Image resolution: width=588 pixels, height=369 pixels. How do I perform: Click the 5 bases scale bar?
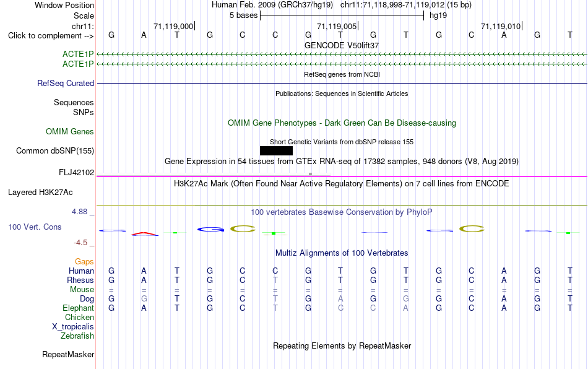click(342, 15)
